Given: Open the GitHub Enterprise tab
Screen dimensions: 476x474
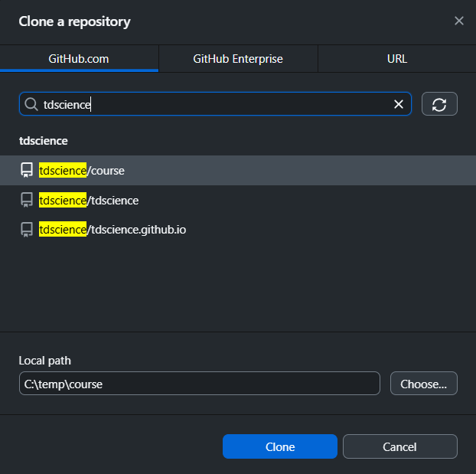Looking at the screenshot, I should [238, 59].
